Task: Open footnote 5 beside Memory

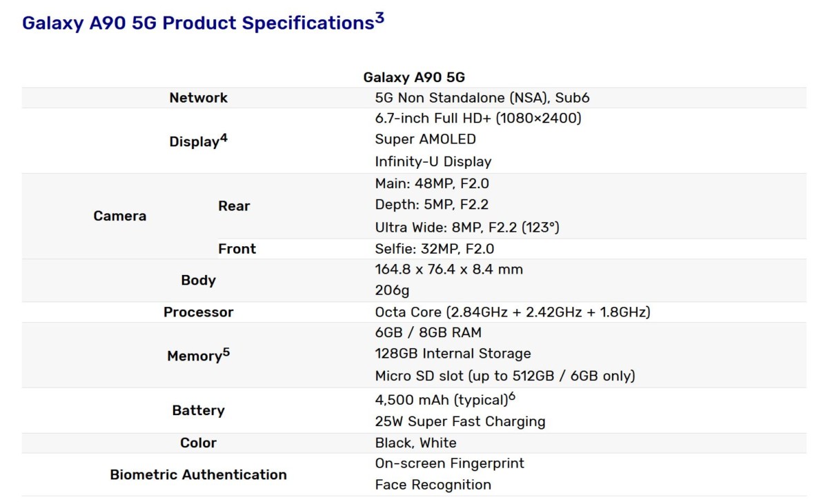Action: [x=226, y=353]
